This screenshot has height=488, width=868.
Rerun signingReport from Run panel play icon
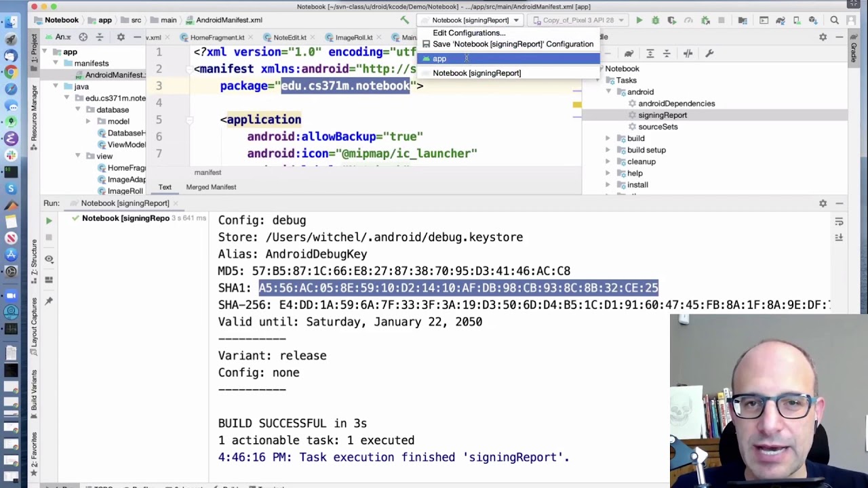point(49,221)
